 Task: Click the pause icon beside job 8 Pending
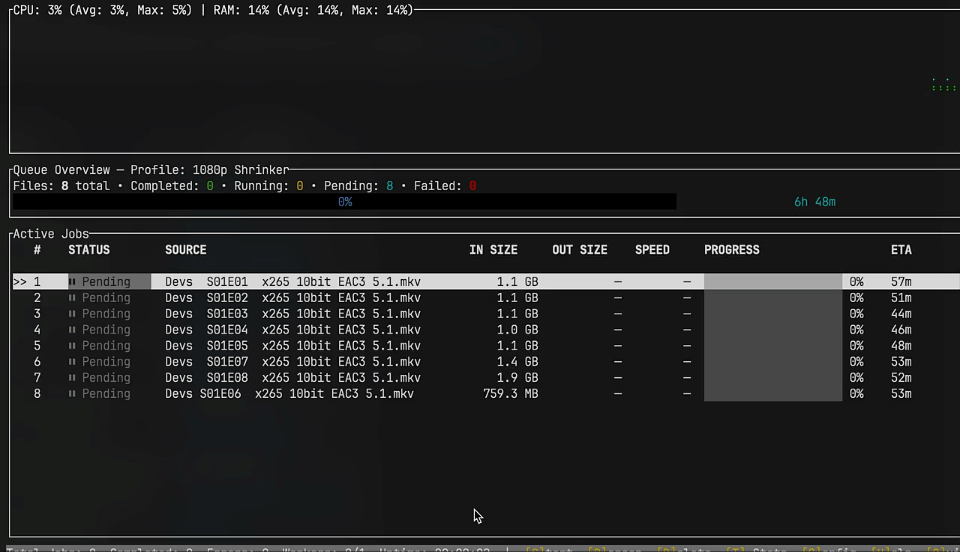tap(72, 393)
